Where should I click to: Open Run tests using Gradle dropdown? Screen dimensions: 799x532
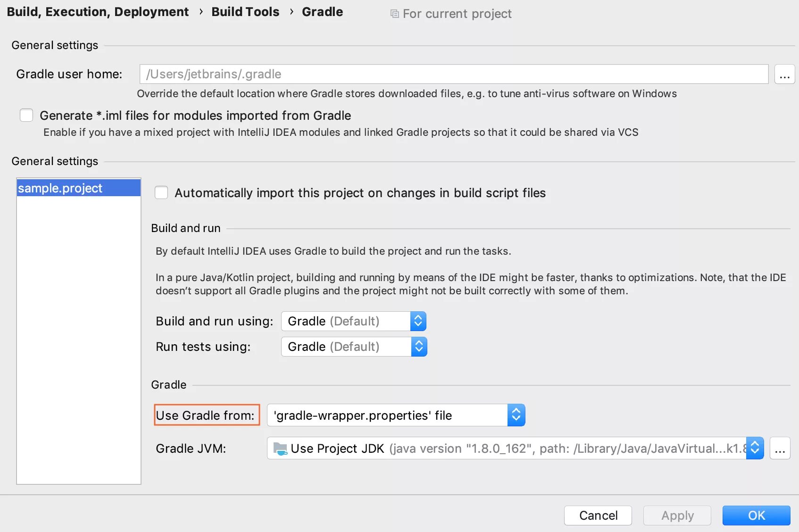[x=354, y=347]
